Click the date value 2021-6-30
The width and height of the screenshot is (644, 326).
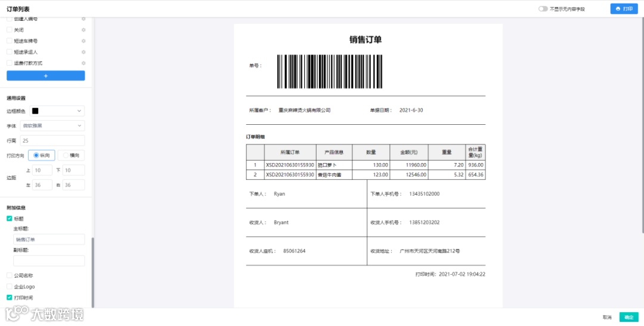click(411, 110)
